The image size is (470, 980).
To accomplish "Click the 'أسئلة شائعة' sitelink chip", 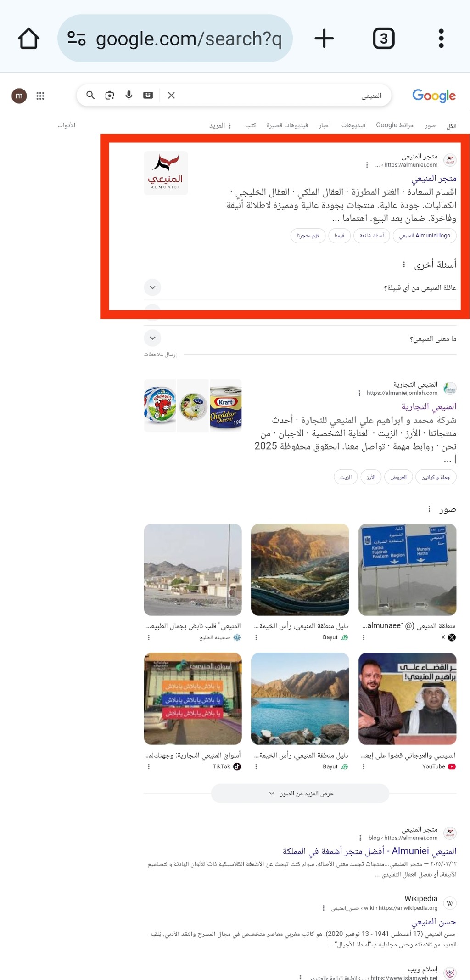I will pyautogui.click(x=372, y=236).
